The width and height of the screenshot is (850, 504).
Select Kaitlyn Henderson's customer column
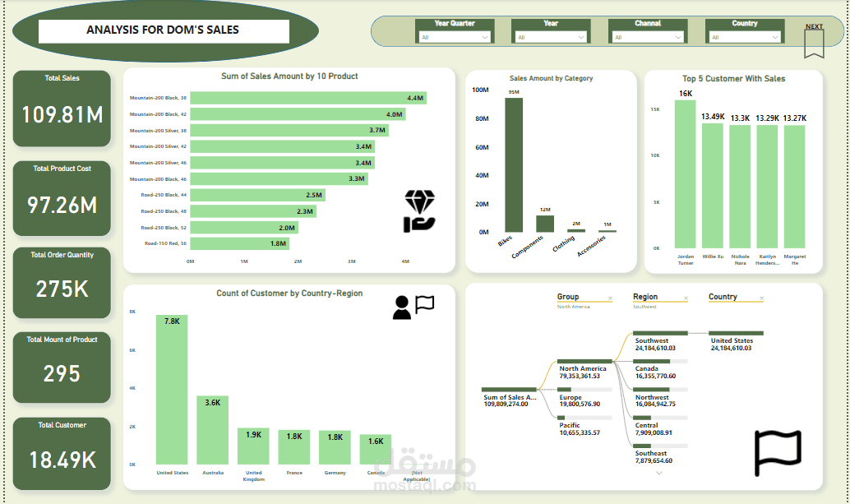767,187
